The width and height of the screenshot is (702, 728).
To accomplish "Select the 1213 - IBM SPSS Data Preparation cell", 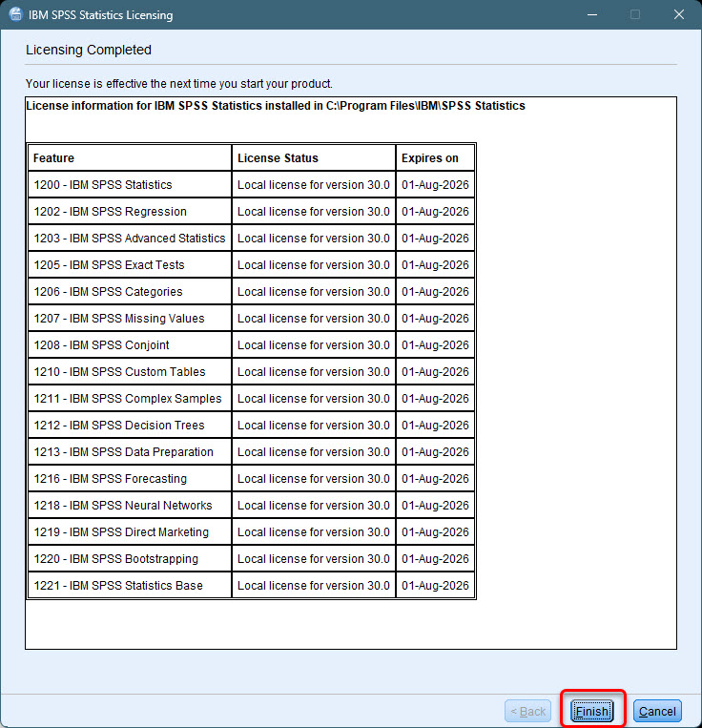I will coord(130,451).
